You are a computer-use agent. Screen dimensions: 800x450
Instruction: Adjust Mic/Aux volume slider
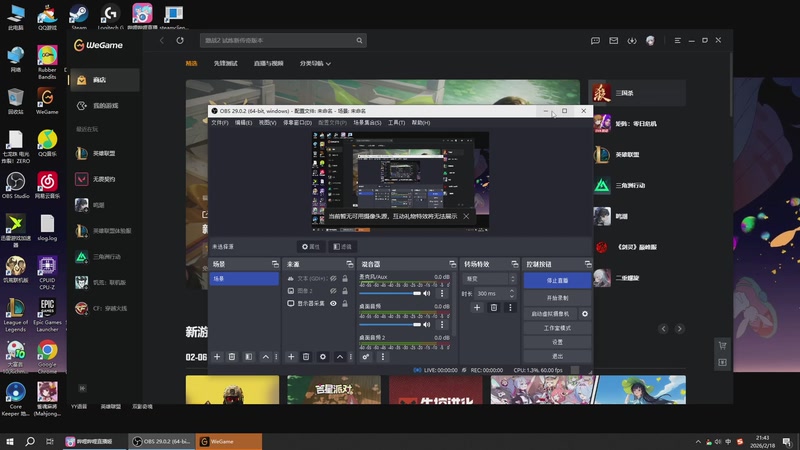(390, 293)
